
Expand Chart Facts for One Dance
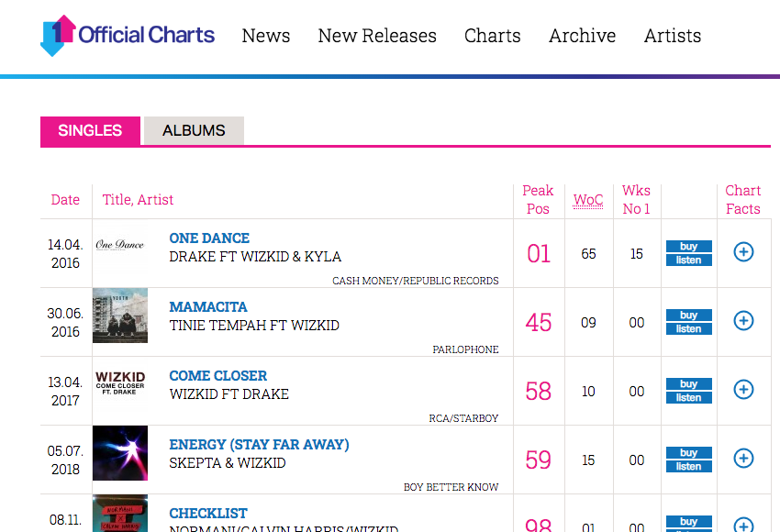click(x=743, y=251)
